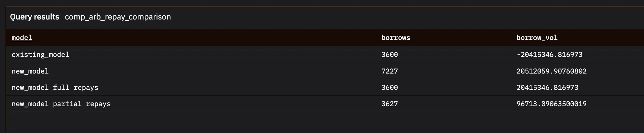
Task: Click the comp_arb_repay_comparison query name
Action: (x=118, y=17)
